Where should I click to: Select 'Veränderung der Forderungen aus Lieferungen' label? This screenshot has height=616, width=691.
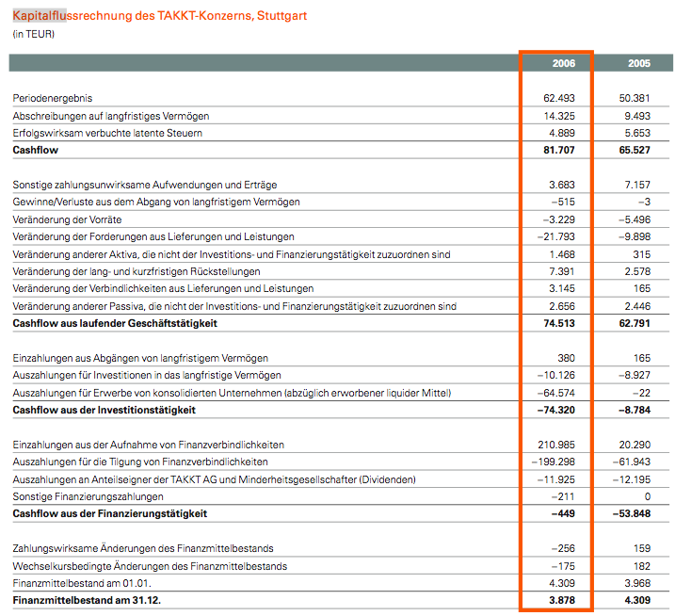(x=153, y=236)
